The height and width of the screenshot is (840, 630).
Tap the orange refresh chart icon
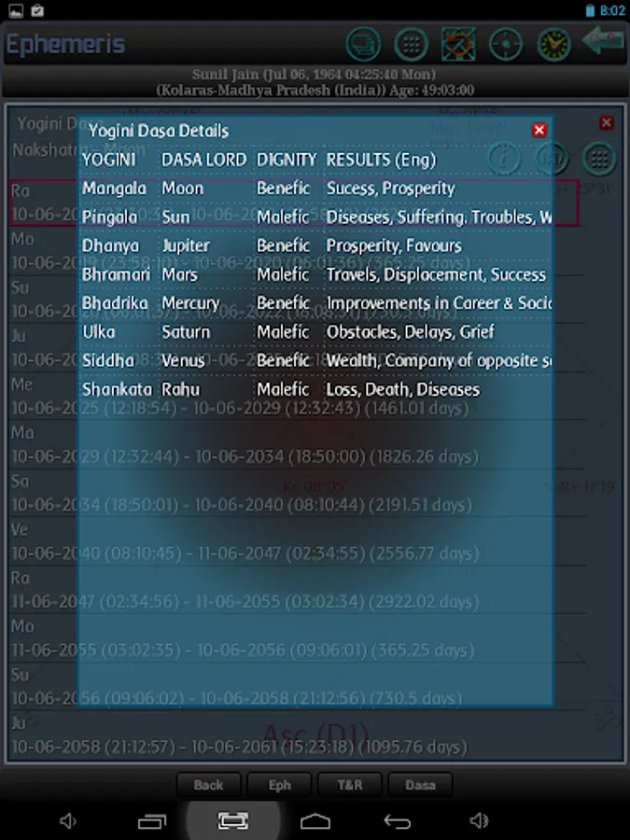[x=458, y=44]
